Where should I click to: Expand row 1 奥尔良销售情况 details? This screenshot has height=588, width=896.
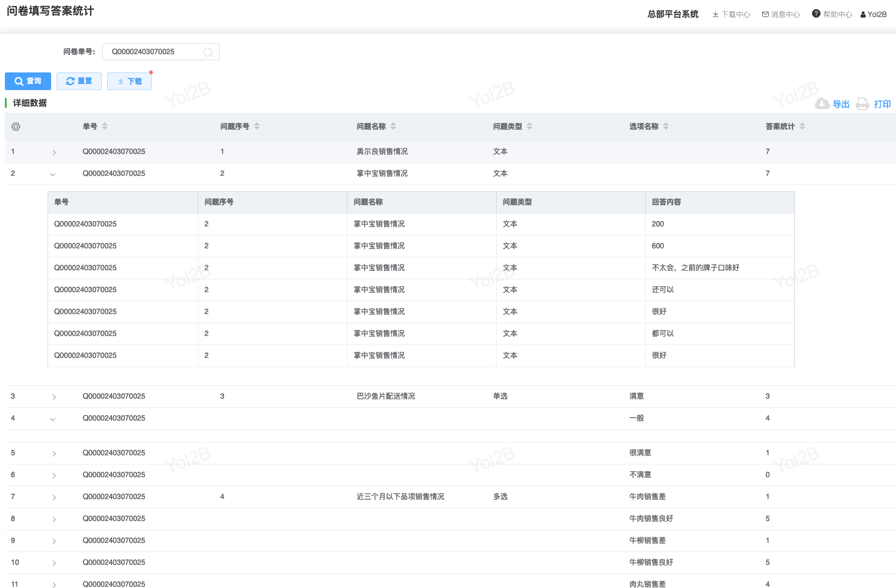tap(54, 152)
